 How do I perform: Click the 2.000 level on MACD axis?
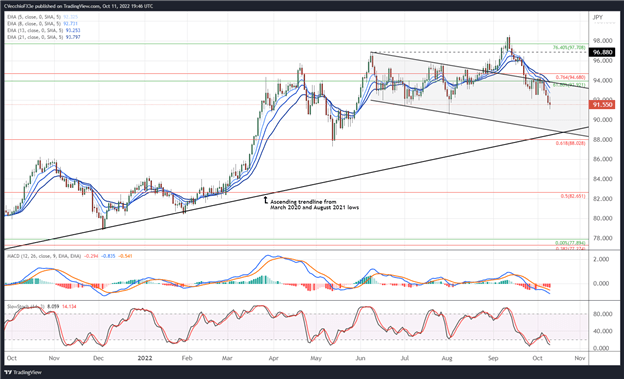(603, 259)
